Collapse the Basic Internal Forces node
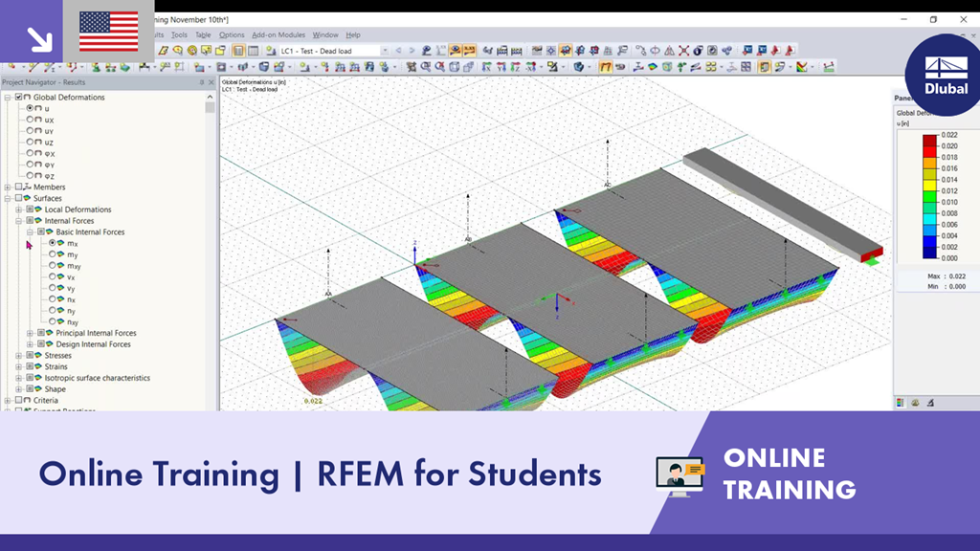Viewport: 980px width, 551px height. point(30,232)
